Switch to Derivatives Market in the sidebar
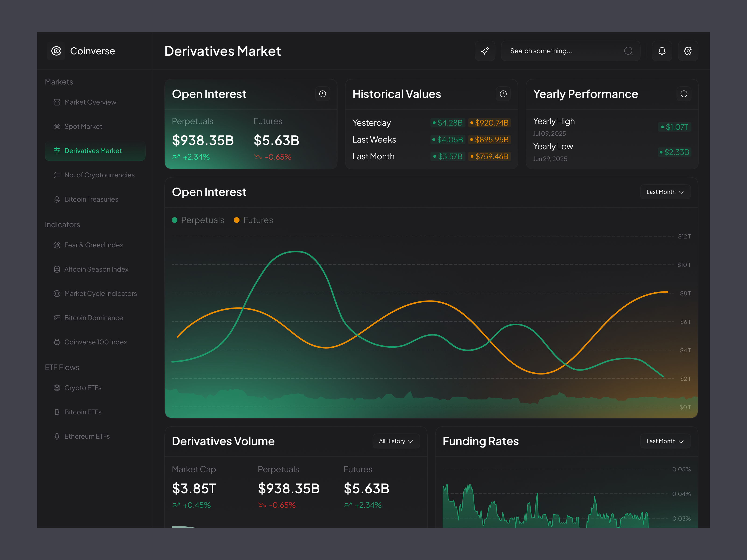This screenshot has width=747, height=560. (x=93, y=151)
